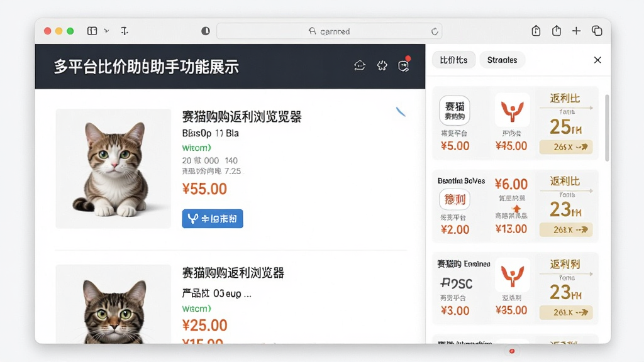This screenshot has height=362, width=644.
Task: Show the tab overview with overlapping squares icon
Action: (597, 31)
